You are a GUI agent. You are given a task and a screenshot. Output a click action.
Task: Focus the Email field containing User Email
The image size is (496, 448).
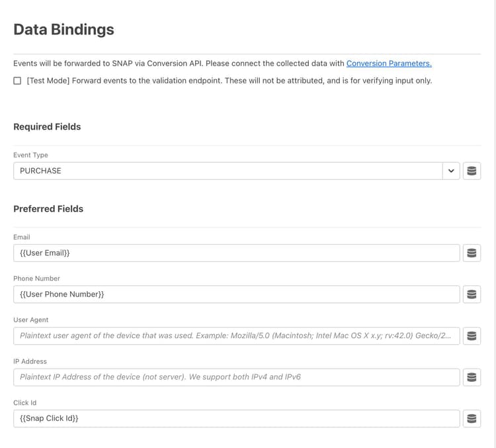236,253
